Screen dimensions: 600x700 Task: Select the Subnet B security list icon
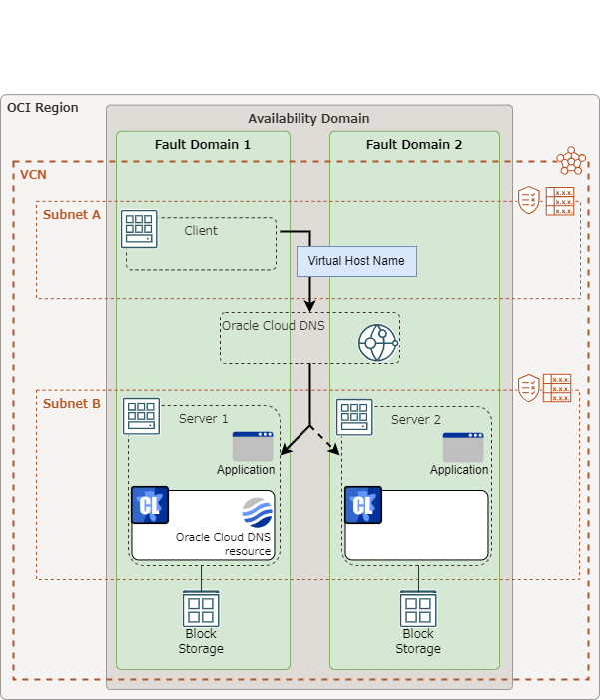pos(529,388)
